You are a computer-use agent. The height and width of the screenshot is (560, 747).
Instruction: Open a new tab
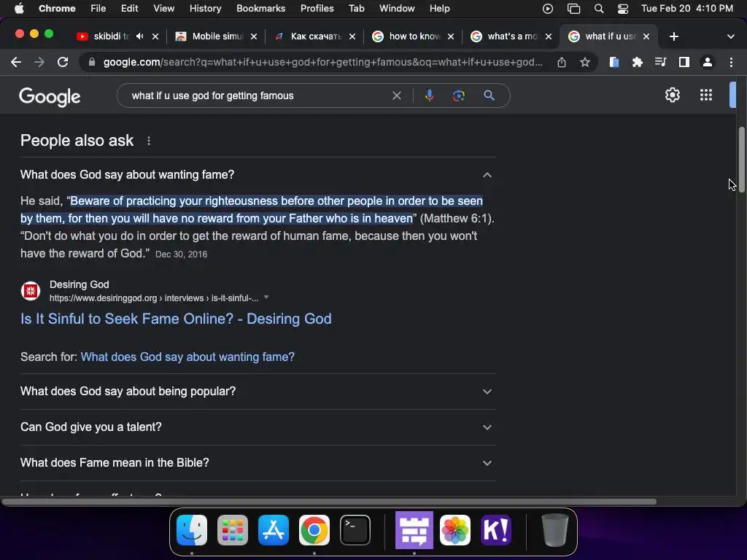coord(673,36)
